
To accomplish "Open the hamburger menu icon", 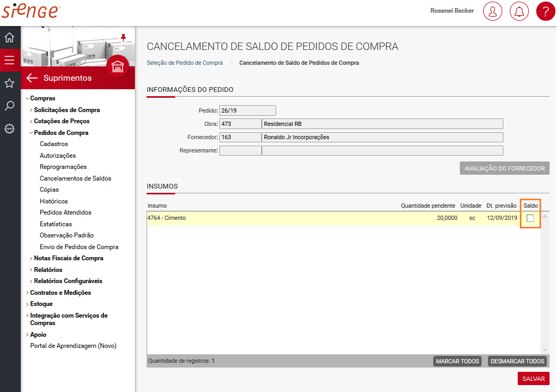I will click(10, 60).
